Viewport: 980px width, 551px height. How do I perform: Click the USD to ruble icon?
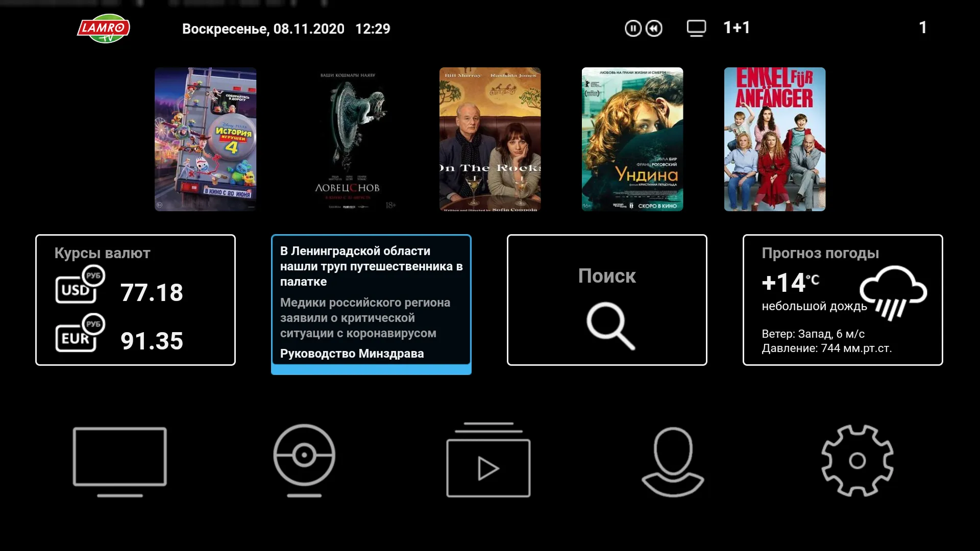(x=80, y=285)
